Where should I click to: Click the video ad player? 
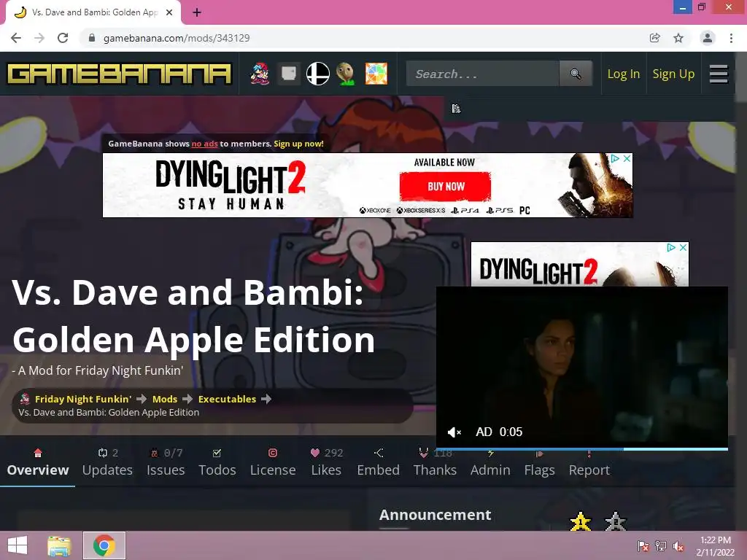point(582,367)
